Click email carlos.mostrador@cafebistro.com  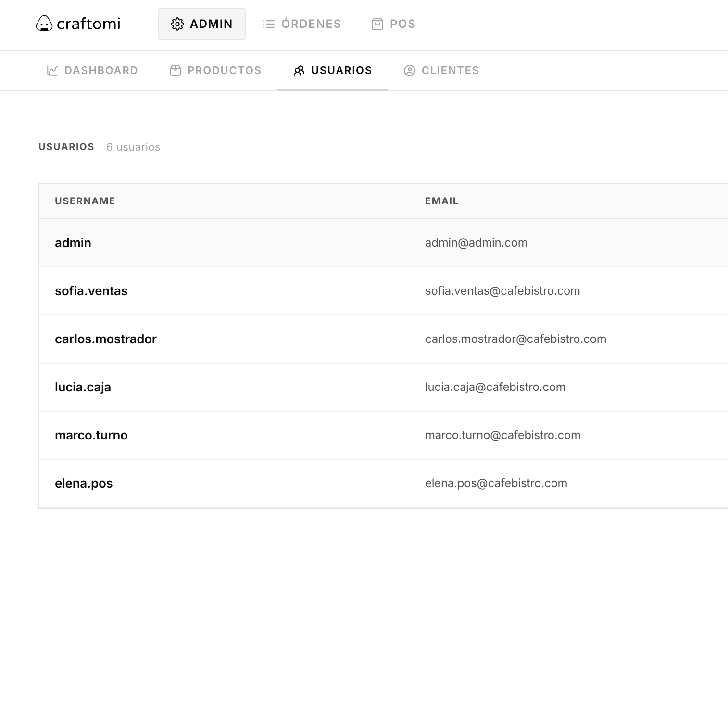coord(515,339)
